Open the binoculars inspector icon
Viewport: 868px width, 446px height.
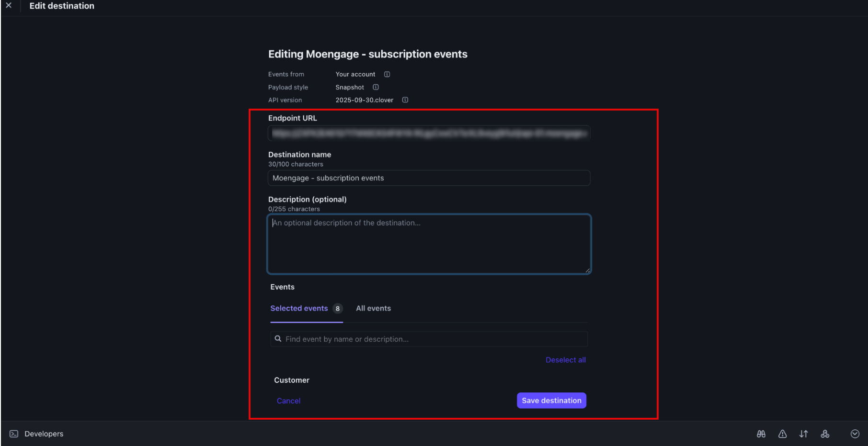[x=761, y=434]
